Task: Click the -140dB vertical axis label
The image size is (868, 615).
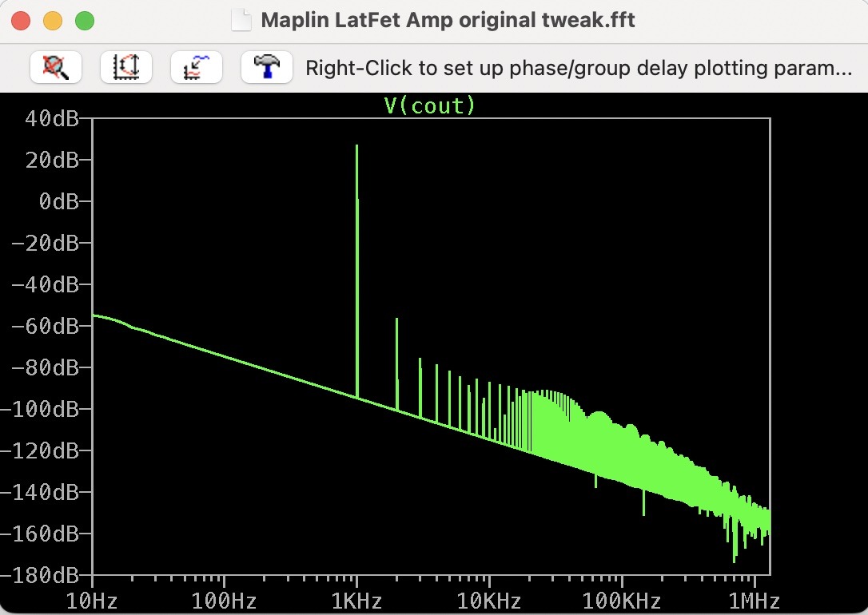Action: (40, 492)
